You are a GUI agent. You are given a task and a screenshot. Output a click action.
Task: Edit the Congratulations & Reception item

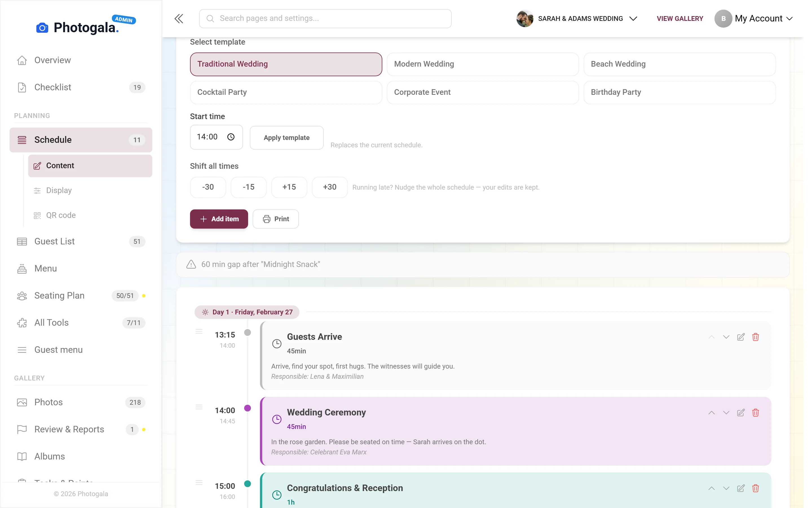coord(741,488)
